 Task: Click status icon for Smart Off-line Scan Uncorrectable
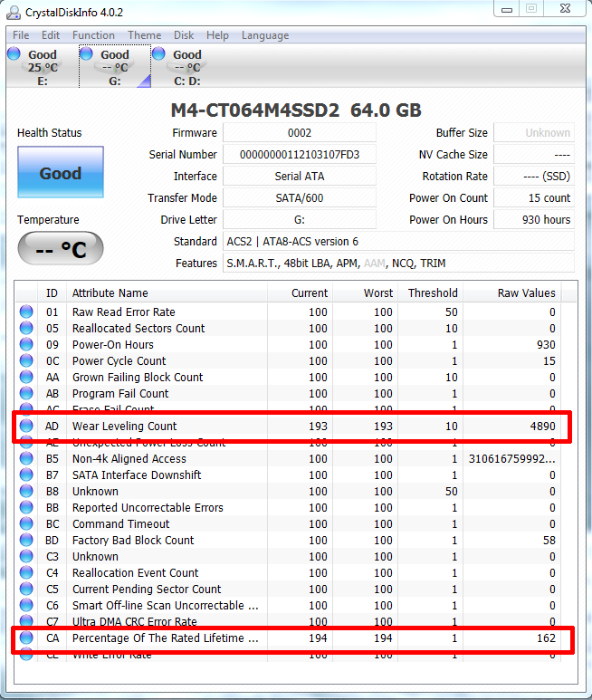[26, 605]
